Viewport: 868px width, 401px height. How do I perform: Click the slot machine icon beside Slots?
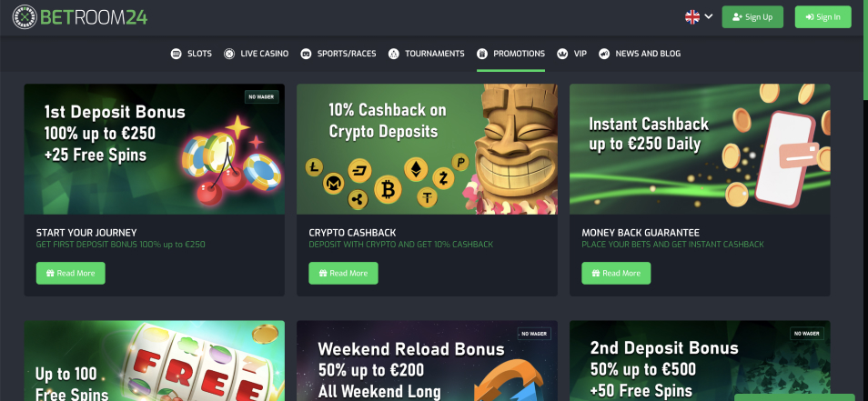(176, 54)
